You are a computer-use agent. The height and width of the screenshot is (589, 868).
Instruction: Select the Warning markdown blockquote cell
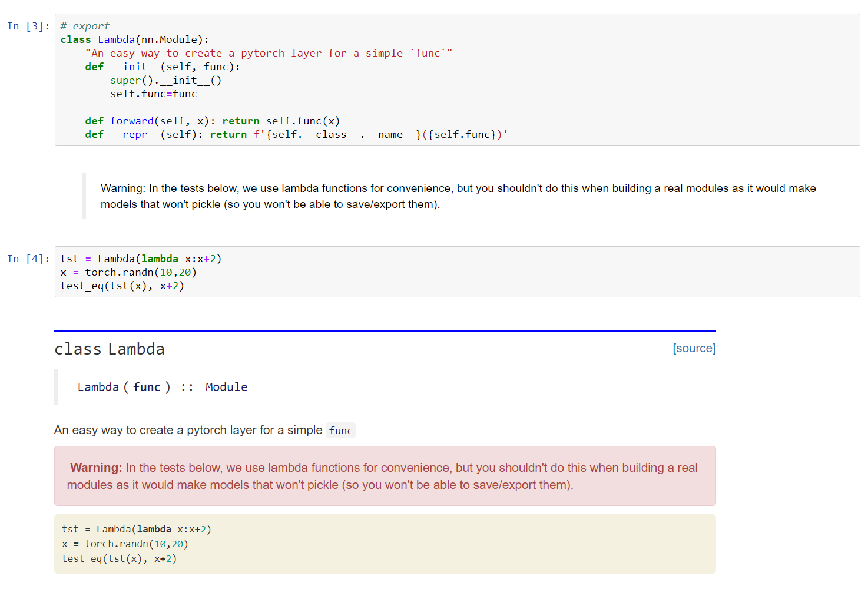(x=458, y=196)
